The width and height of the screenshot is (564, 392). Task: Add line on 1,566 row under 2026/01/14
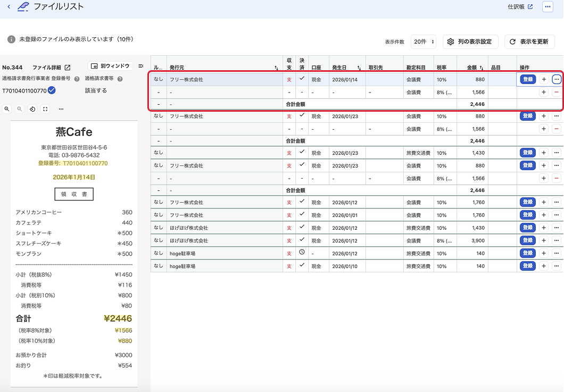click(544, 92)
